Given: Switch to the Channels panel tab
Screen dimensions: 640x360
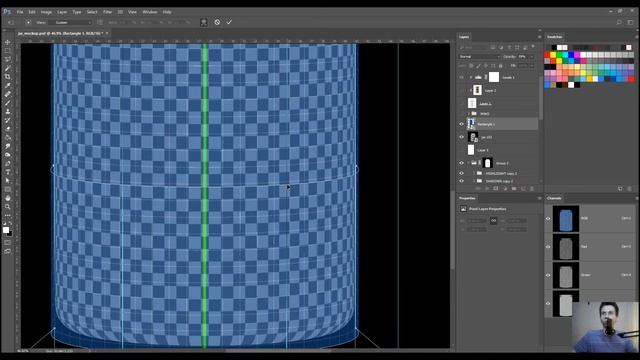Looking at the screenshot, I should tap(554, 198).
